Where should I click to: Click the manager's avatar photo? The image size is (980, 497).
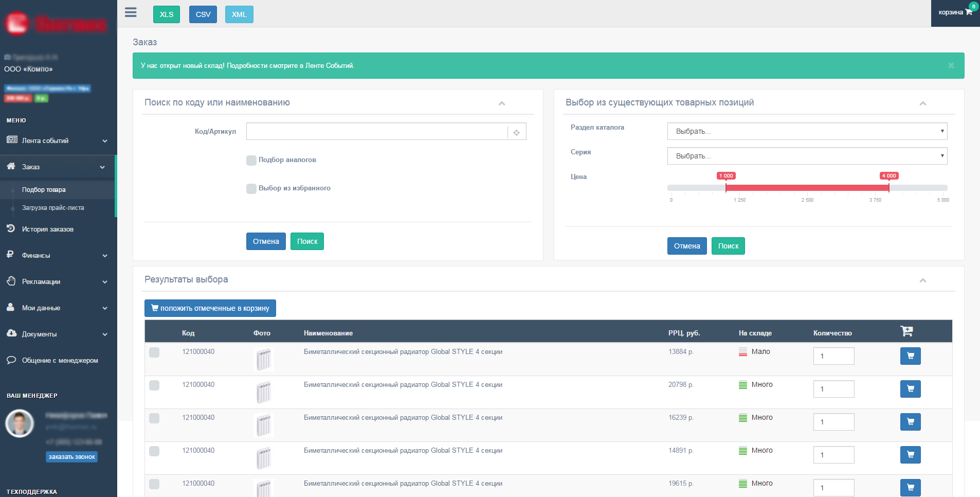pyautogui.click(x=20, y=423)
